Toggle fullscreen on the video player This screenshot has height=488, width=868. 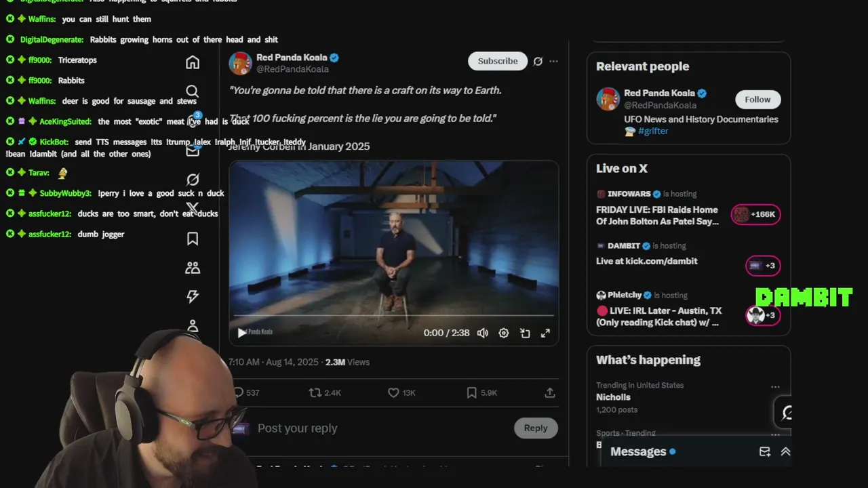[x=545, y=333]
